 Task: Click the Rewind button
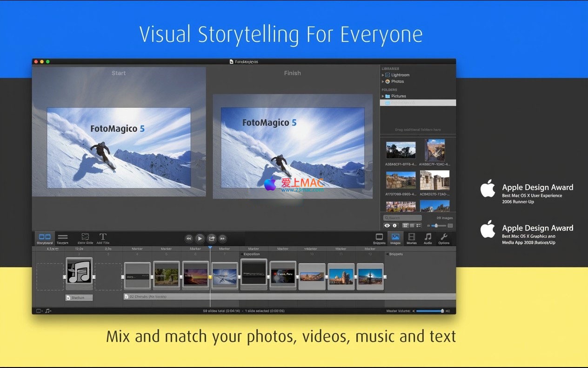coord(189,238)
